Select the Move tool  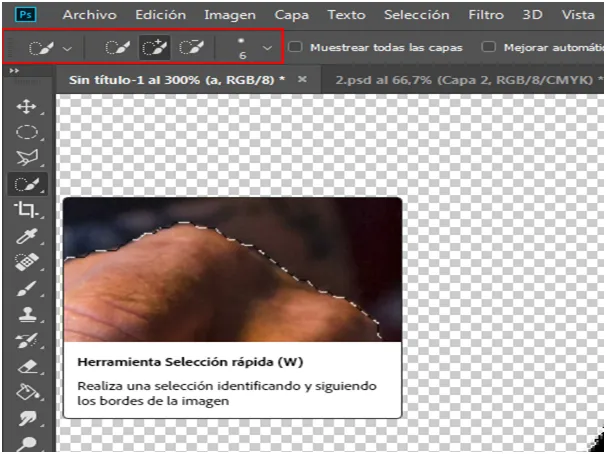point(26,106)
